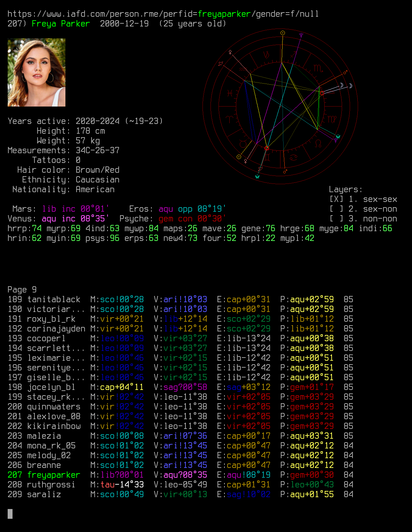
Task: Select row 202 kikirainbow
Action: tap(180, 426)
